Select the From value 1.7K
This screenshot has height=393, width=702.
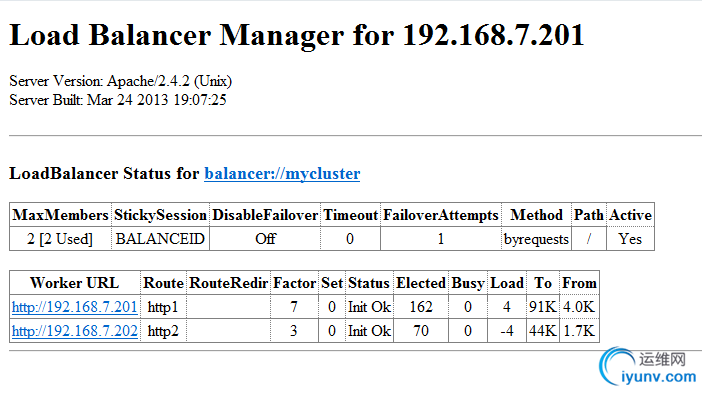(x=579, y=331)
